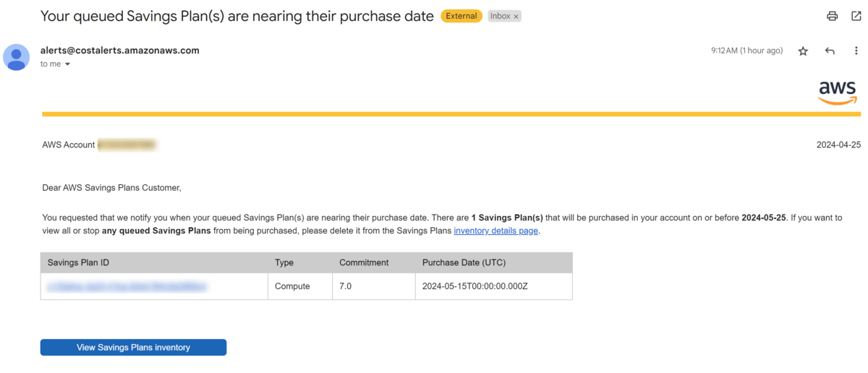Star this AWS alert email
This screenshot has height=373, width=868.
click(x=803, y=51)
